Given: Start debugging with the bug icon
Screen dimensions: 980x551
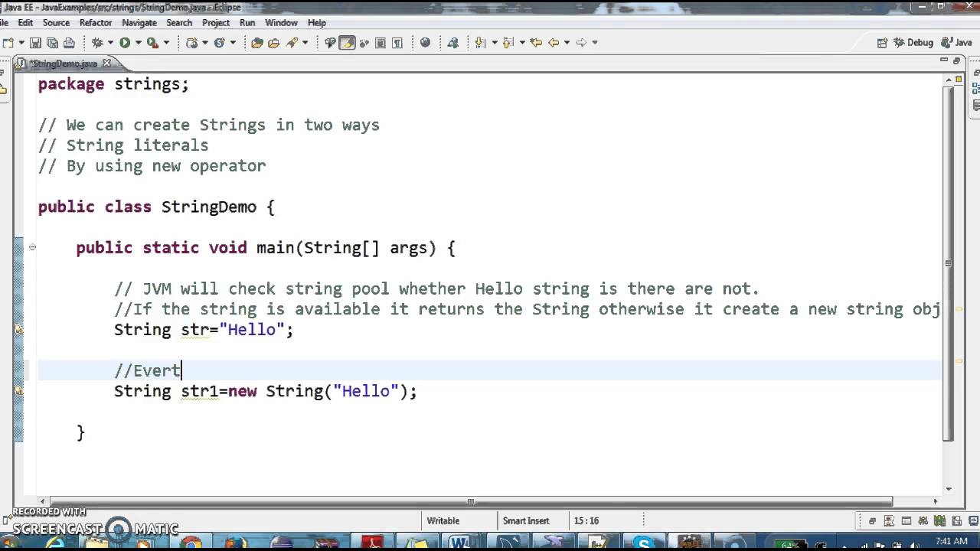Looking at the screenshot, I should 97,43.
